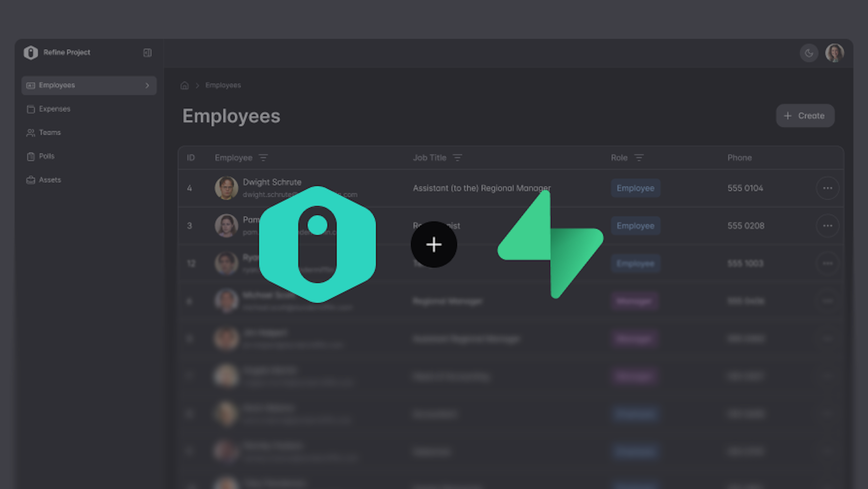The image size is (868, 489).
Task: Click the profile avatar in the top right
Action: 835,53
